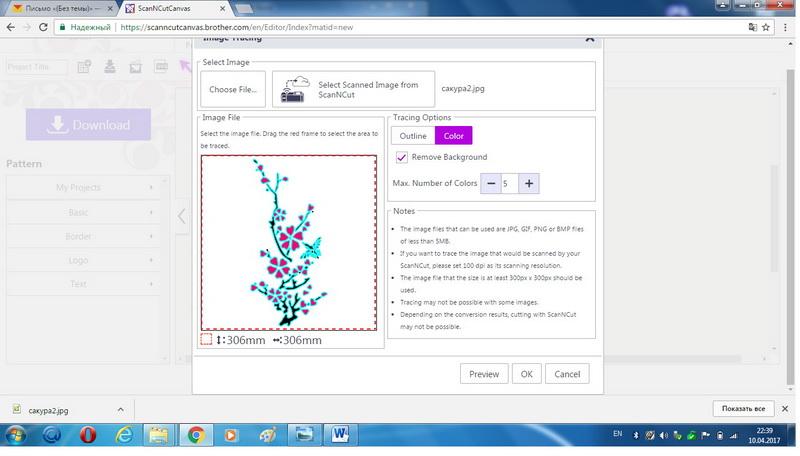
Task: Decrease max number of colors
Action: pyautogui.click(x=491, y=184)
